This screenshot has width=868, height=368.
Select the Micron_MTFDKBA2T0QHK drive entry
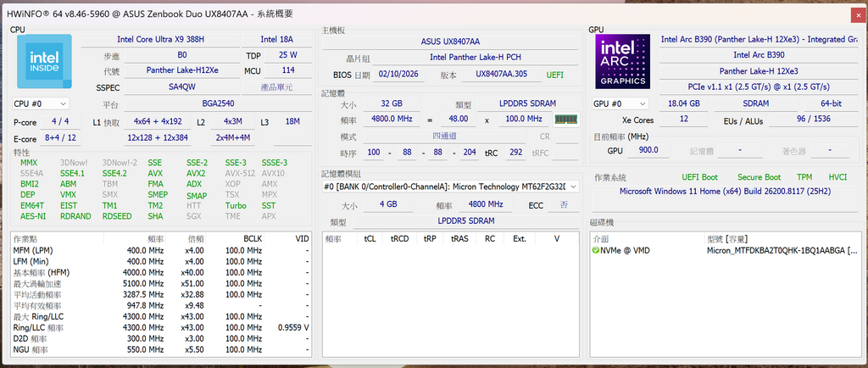(x=726, y=251)
